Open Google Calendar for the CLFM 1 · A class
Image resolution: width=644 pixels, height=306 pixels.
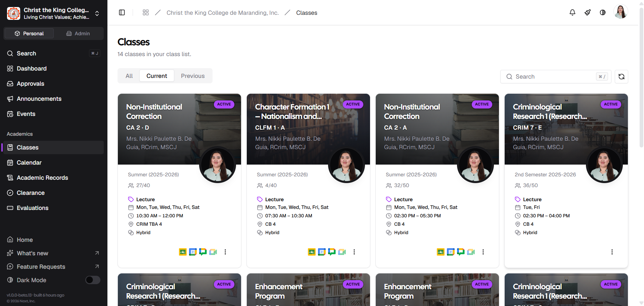click(x=322, y=252)
